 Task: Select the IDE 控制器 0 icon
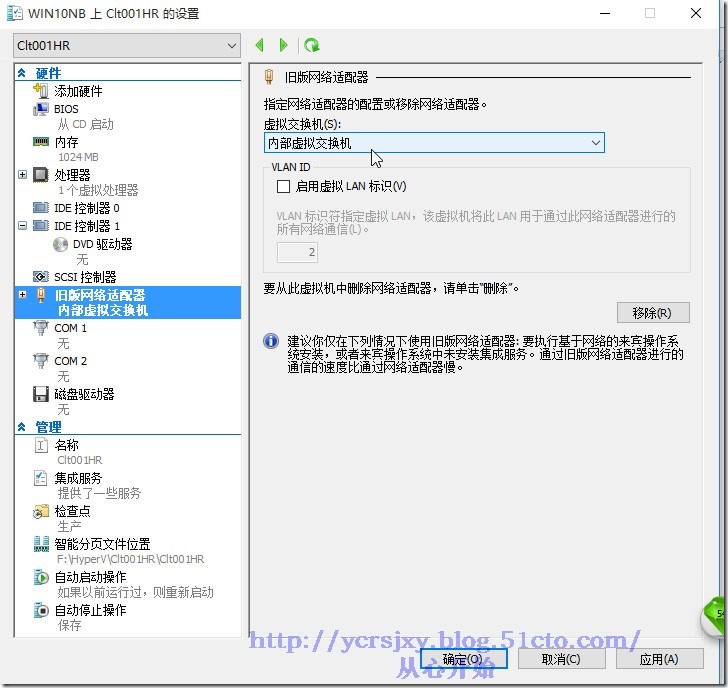tap(41, 208)
